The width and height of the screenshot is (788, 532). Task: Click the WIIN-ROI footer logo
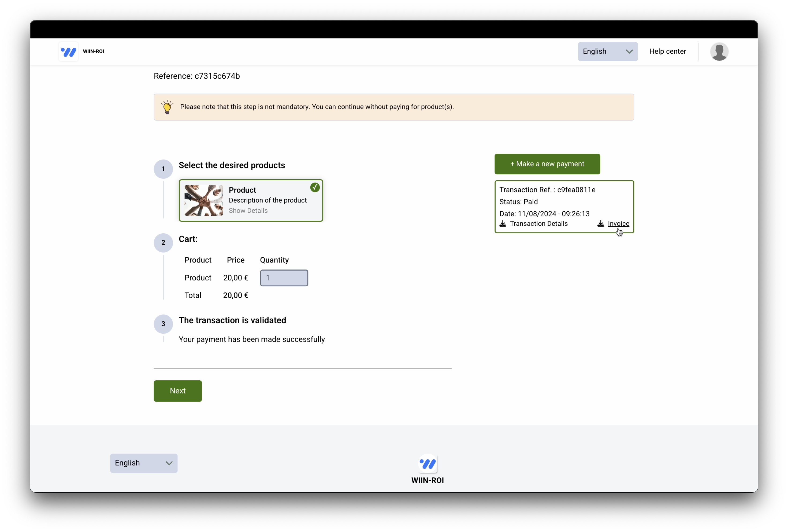428,463
